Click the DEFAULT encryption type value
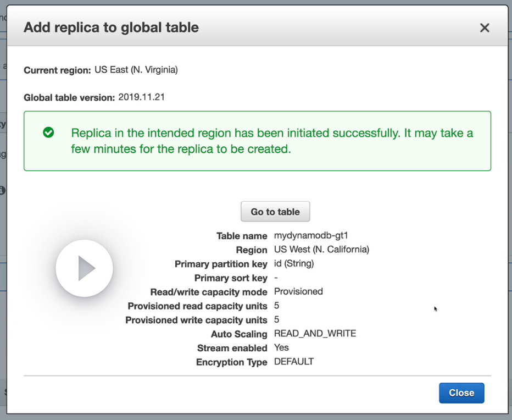Viewport: 512px width, 420px height. [x=294, y=362]
